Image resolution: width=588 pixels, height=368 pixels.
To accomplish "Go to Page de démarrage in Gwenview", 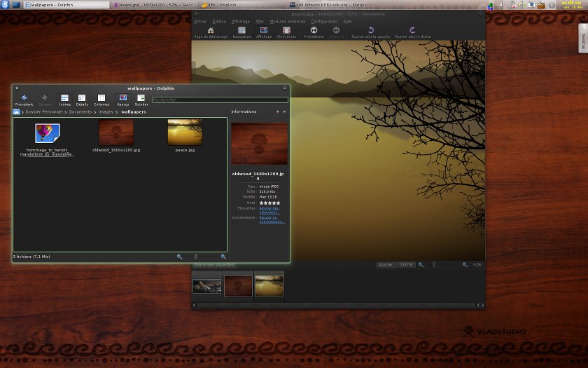I will [x=211, y=33].
